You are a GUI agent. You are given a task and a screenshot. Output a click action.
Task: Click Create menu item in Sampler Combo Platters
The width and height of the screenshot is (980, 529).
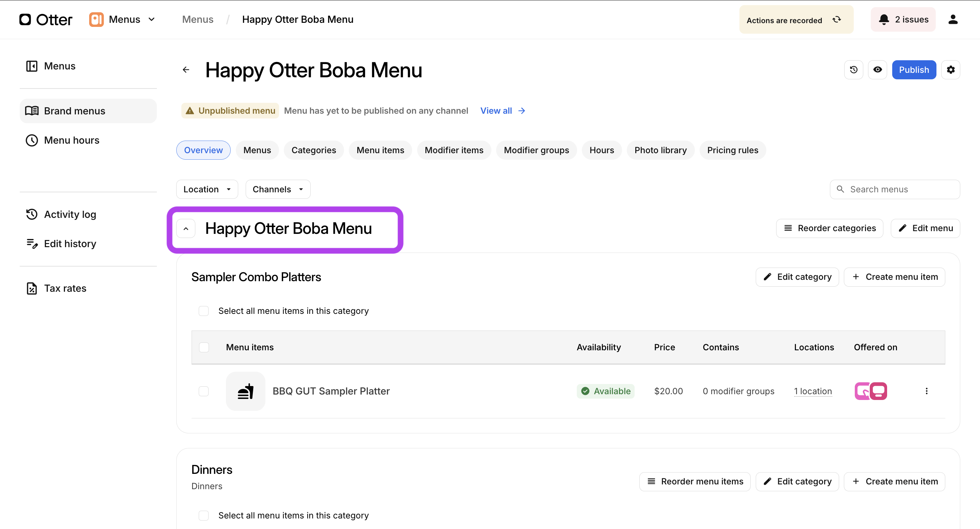coord(894,277)
